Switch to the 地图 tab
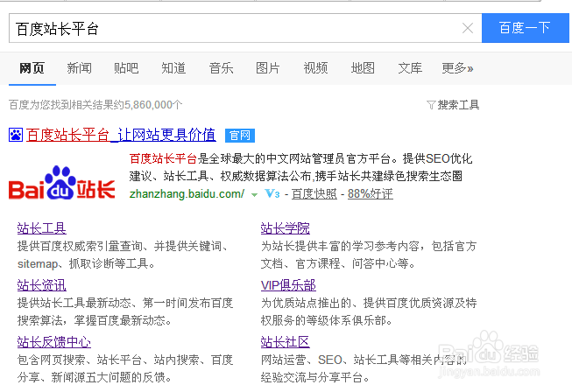572x392 pixels. tap(363, 68)
